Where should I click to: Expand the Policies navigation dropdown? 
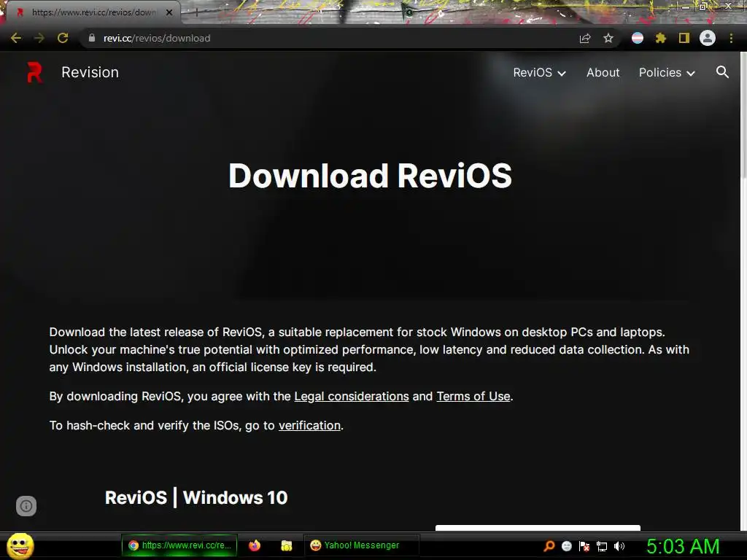(x=667, y=72)
